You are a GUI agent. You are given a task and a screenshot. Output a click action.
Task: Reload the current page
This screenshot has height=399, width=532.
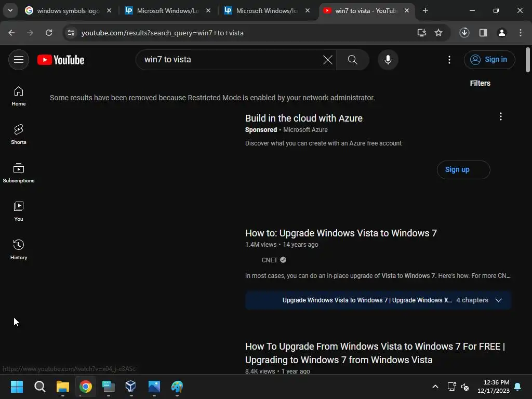pos(49,33)
